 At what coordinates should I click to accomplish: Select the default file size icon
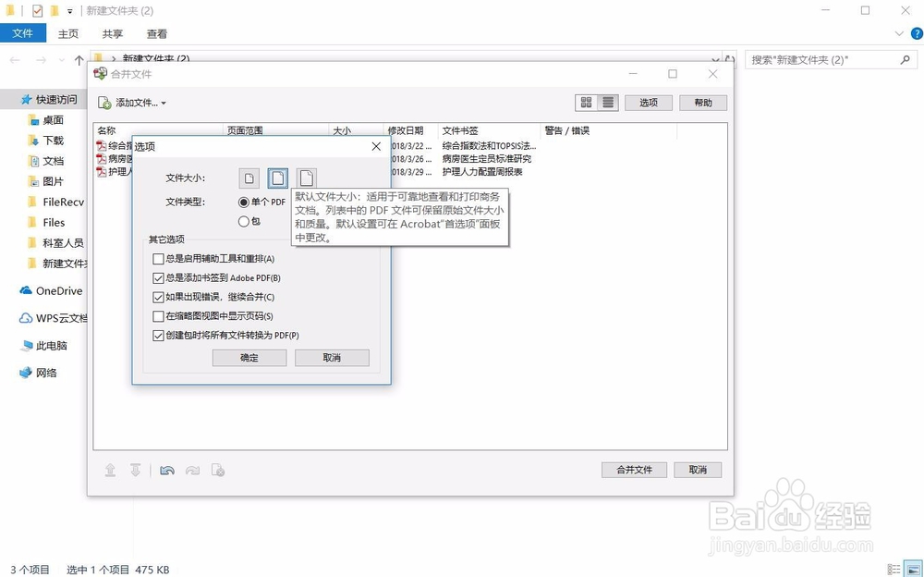tap(277, 178)
